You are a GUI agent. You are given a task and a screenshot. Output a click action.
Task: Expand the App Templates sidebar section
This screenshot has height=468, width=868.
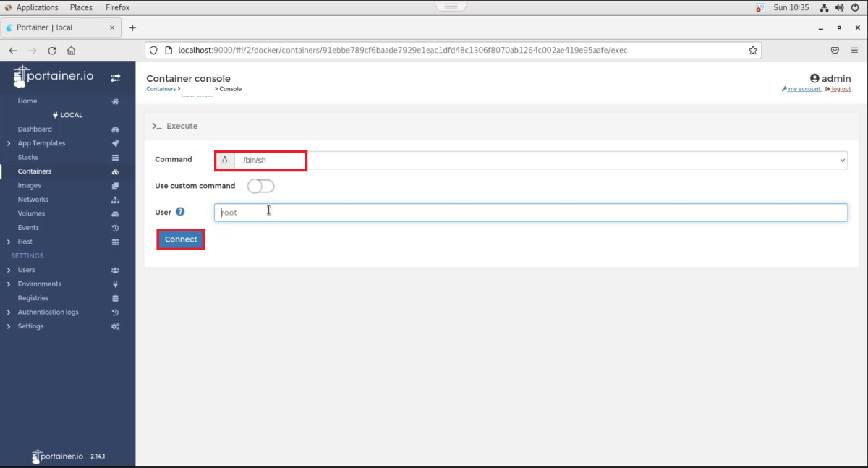9,143
